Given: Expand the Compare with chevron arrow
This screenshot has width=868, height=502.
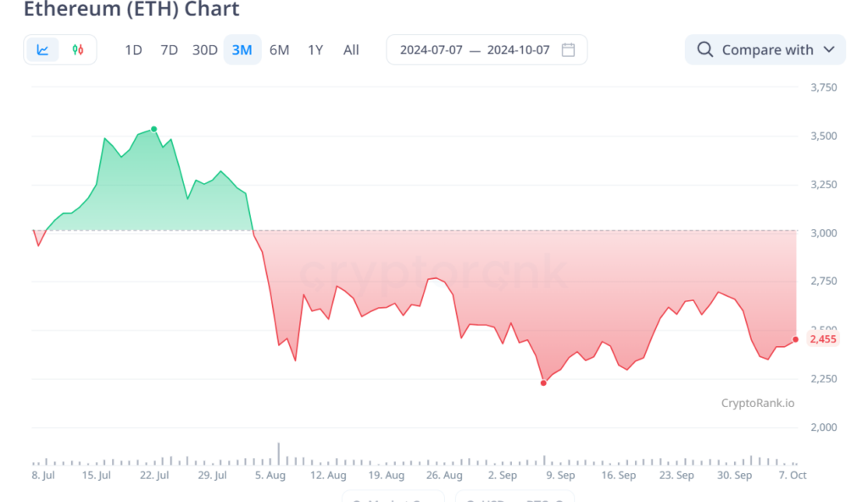Looking at the screenshot, I should click(x=829, y=49).
